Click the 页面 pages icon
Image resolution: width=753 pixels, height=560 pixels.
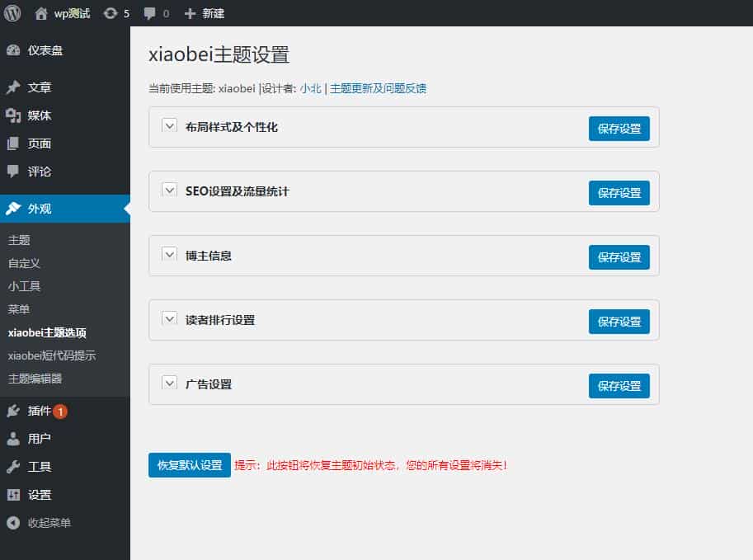(13, 144)
